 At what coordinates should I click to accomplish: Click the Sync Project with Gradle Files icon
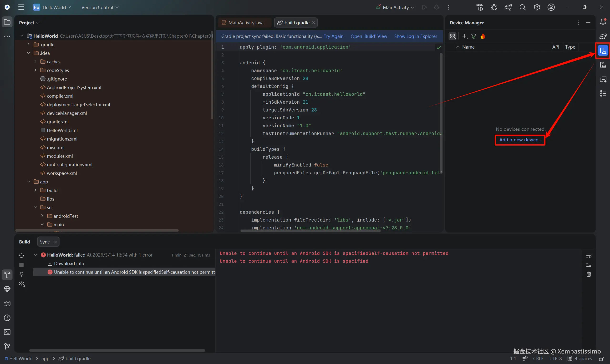[x=508, y=7]
